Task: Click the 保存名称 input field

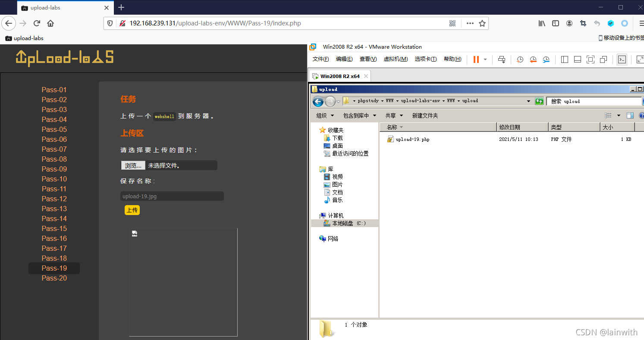Action: point(172,196)
